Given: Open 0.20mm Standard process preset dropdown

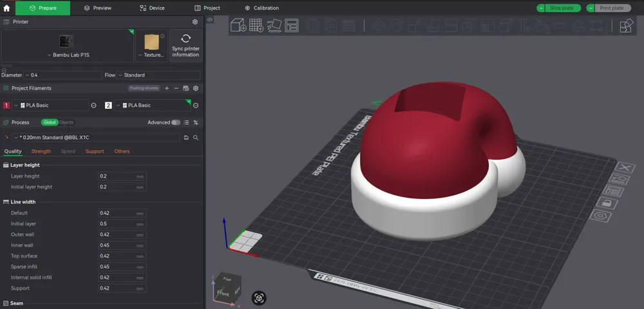Looking at the screenshot, I should point(96,138).
